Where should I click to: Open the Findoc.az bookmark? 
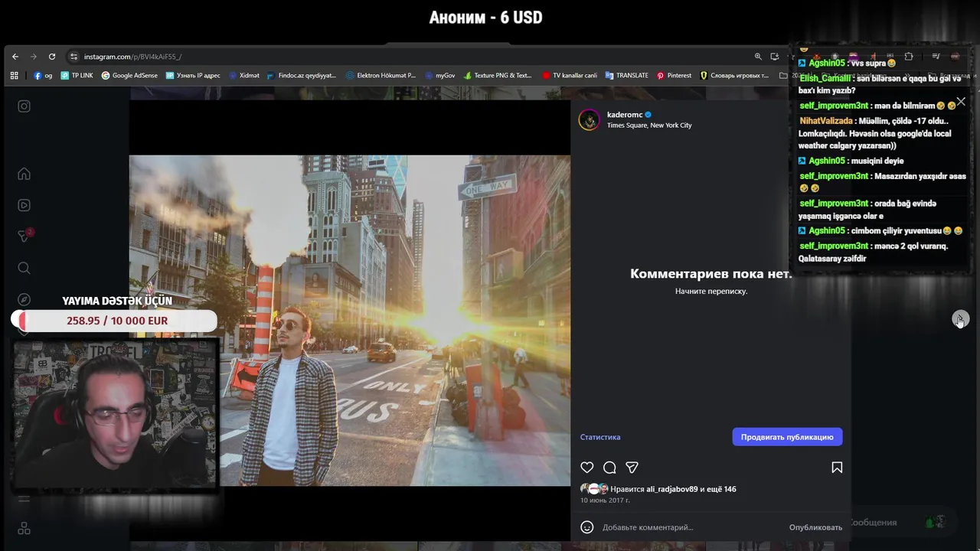coord(302,76)
